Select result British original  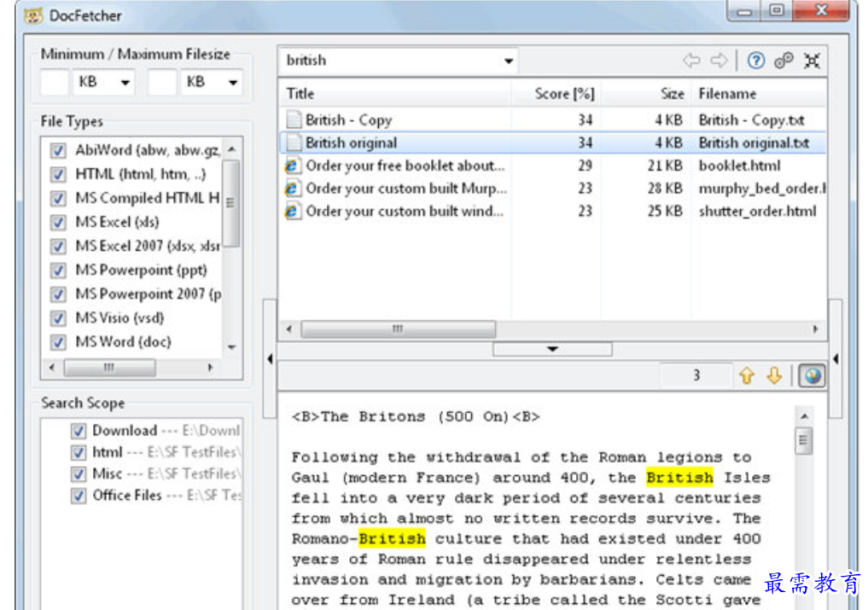click(552, 142)
